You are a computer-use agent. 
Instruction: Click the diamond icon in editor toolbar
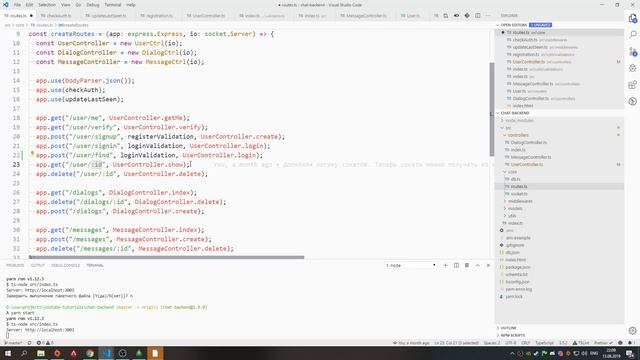467,16
